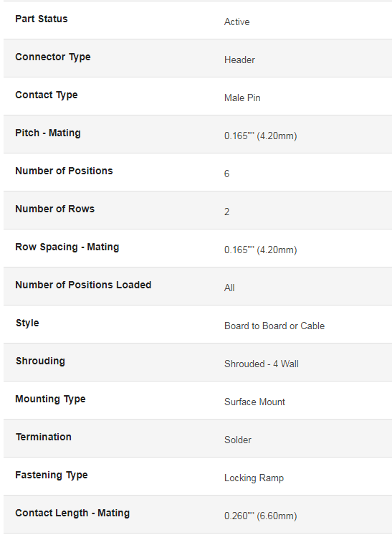Click the Pitch - Mating label
Image resolution: width=392 pixels, height=540 pixels.
[48, 133]
